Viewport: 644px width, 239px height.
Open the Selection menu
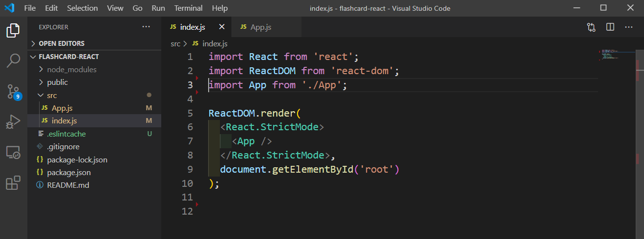click(82, 8)
